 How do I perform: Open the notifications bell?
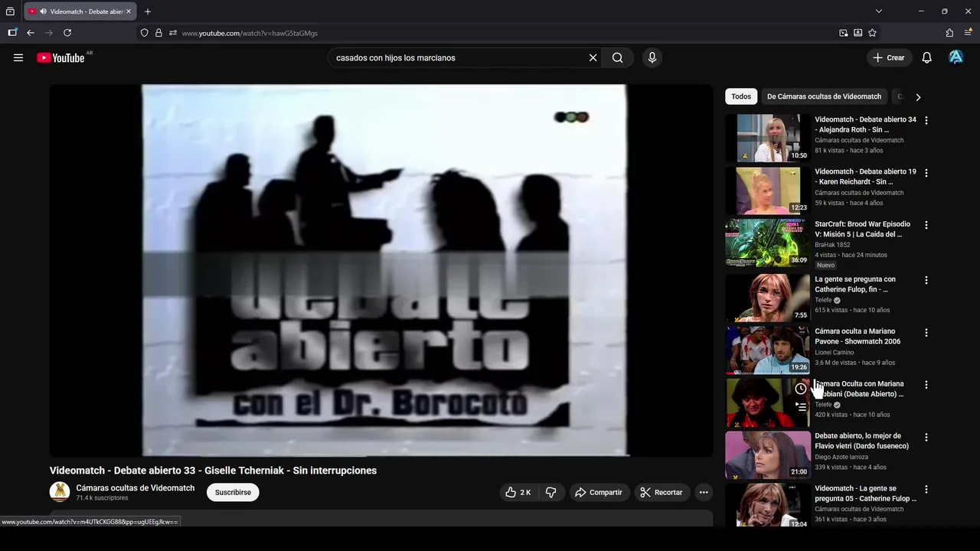(x=926, y=57)
